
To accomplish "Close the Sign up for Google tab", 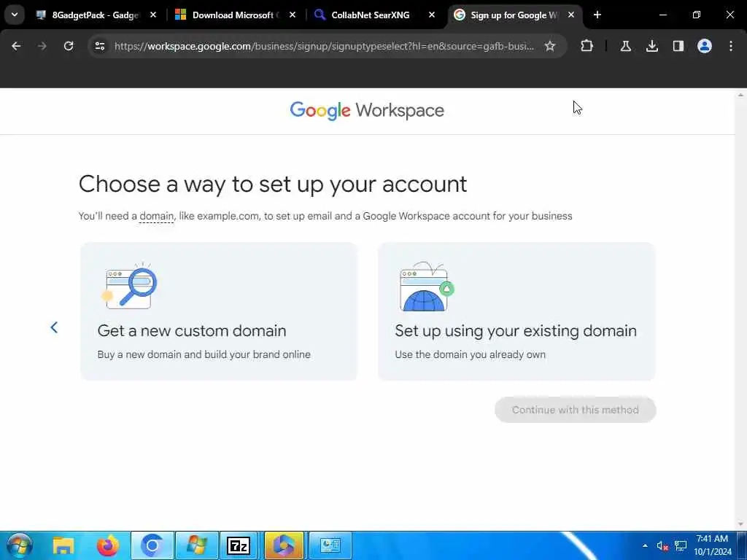I will point(570,15).
